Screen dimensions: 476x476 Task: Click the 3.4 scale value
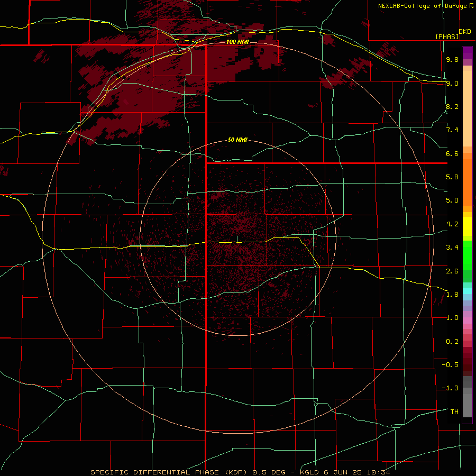(x=452, y=248)
